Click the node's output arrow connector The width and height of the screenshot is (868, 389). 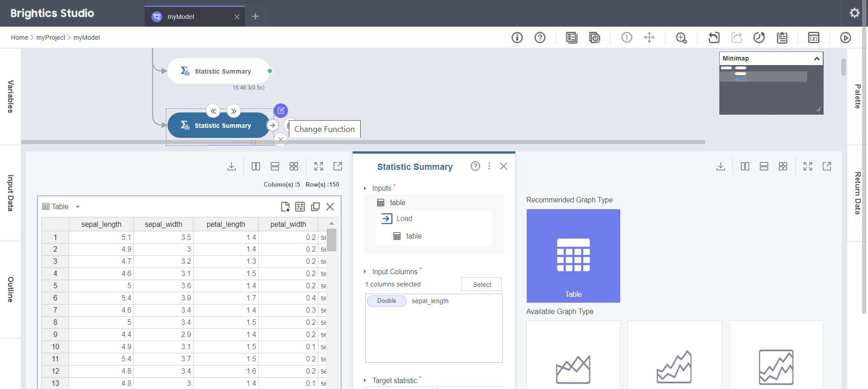pyautogui.click(x=272, y=125)
